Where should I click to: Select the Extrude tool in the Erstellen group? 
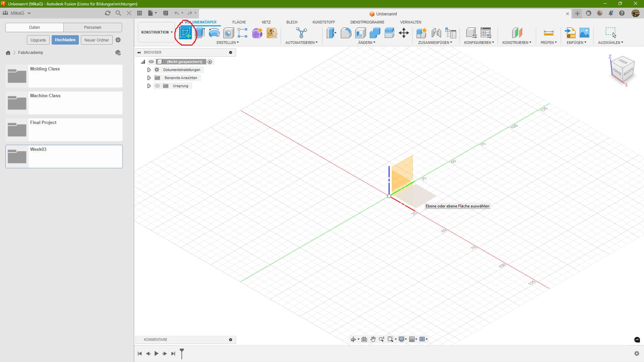200,33
